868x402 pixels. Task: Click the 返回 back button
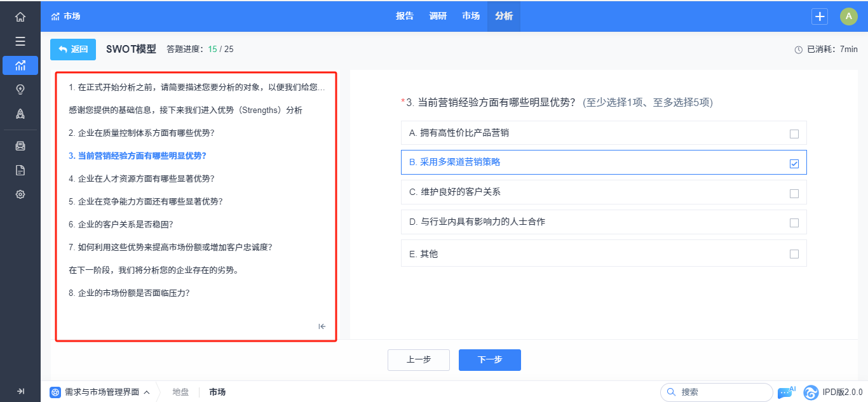coord(73,50)
